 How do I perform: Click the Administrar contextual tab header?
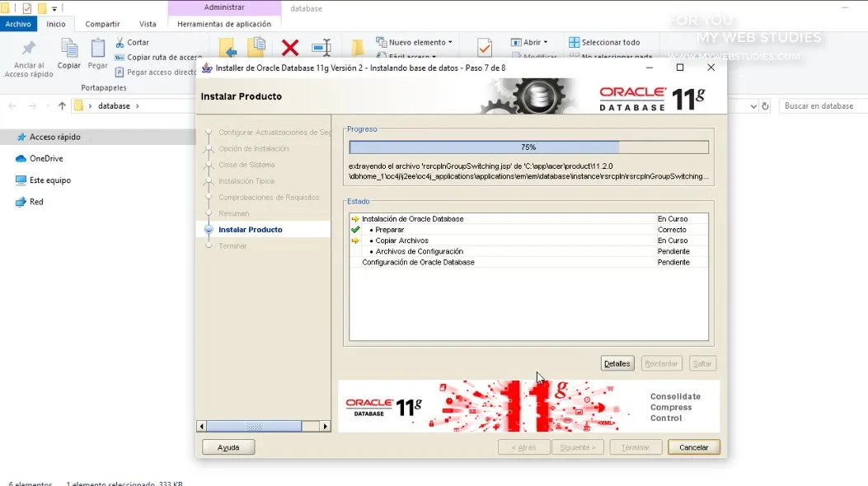[x=224, y=7]
